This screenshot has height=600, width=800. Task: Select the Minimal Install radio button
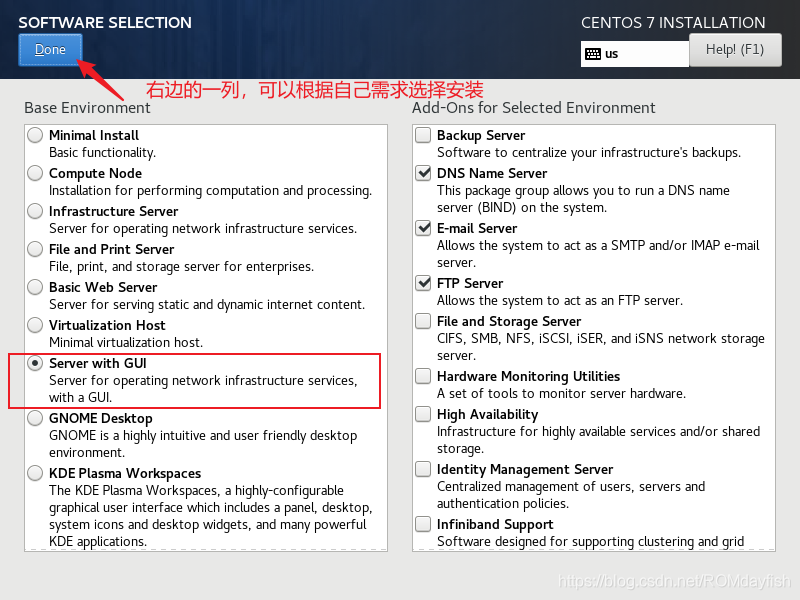[x=35, y=135]
